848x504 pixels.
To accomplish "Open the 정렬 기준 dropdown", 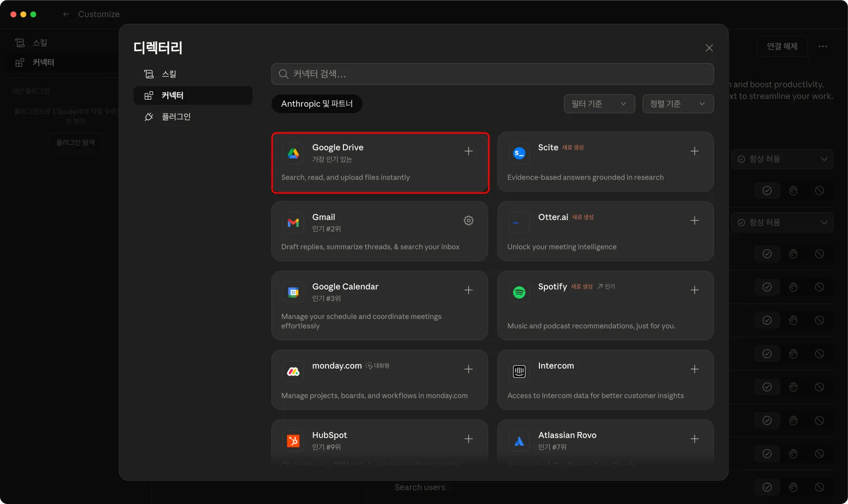I will tap(678, 104).
